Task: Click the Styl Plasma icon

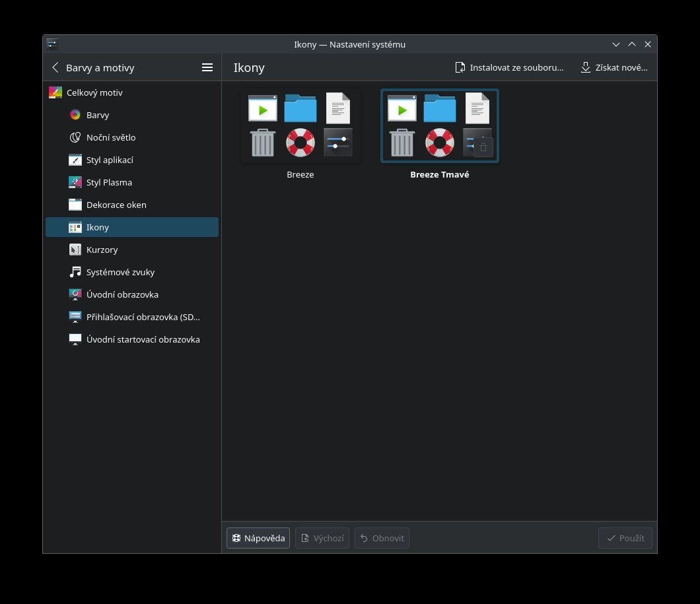Action: pos(75,182)
